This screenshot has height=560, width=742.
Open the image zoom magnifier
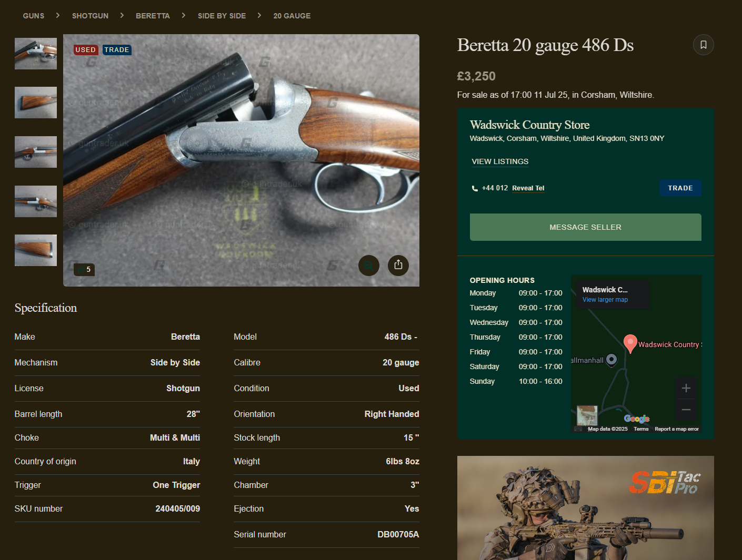coord(369,265)
